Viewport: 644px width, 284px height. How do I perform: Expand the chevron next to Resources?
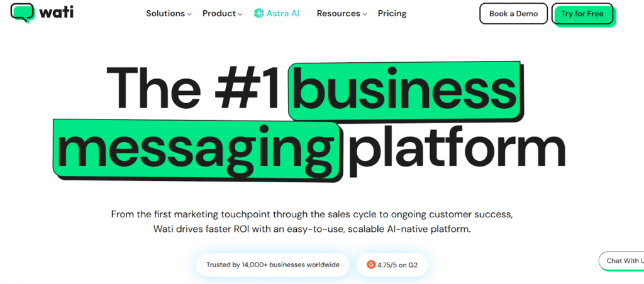click(366, 14)
